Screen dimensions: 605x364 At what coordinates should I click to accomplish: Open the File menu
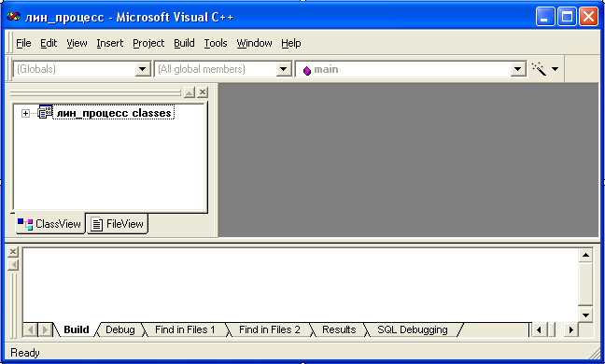23,43
